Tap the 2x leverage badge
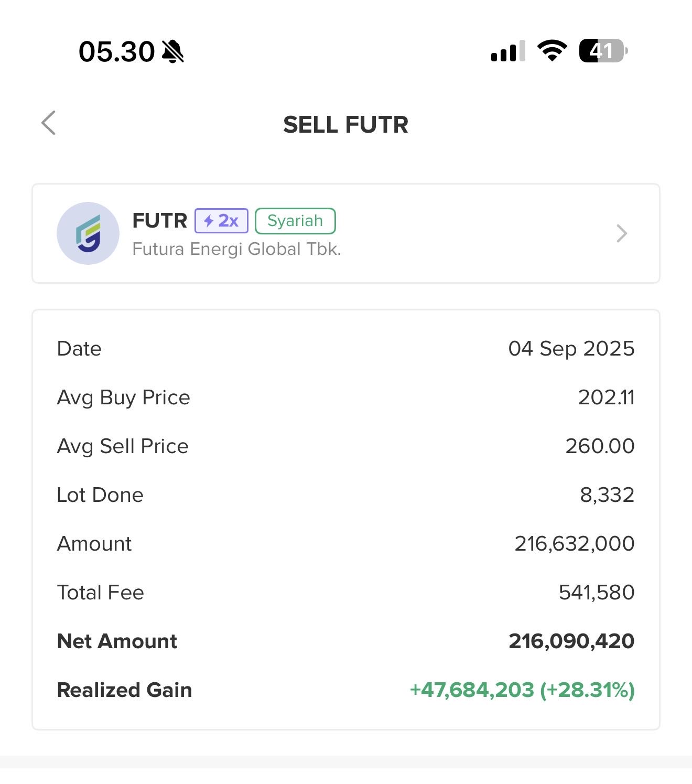The width and height of the screenshot is (692, 784). pos(221,221)
